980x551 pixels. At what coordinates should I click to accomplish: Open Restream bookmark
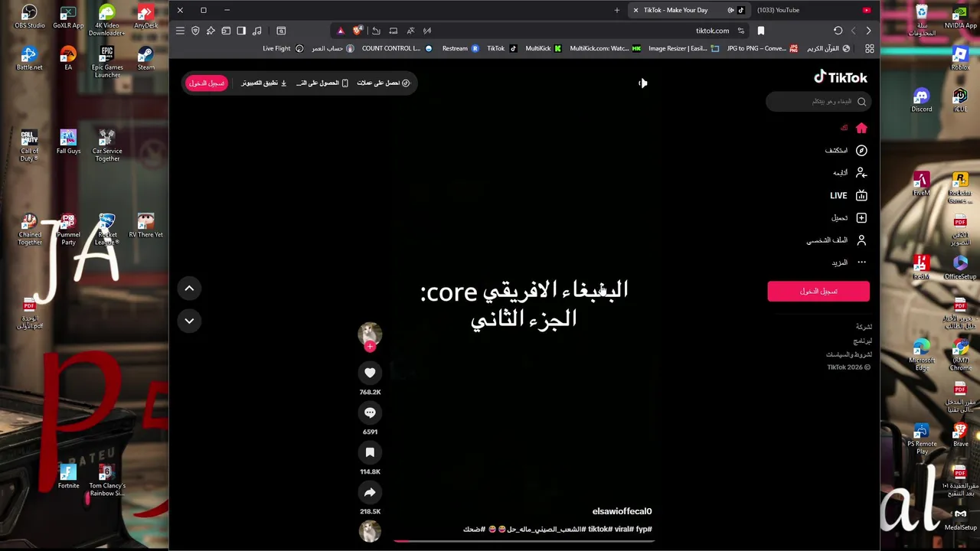point(461,48)
